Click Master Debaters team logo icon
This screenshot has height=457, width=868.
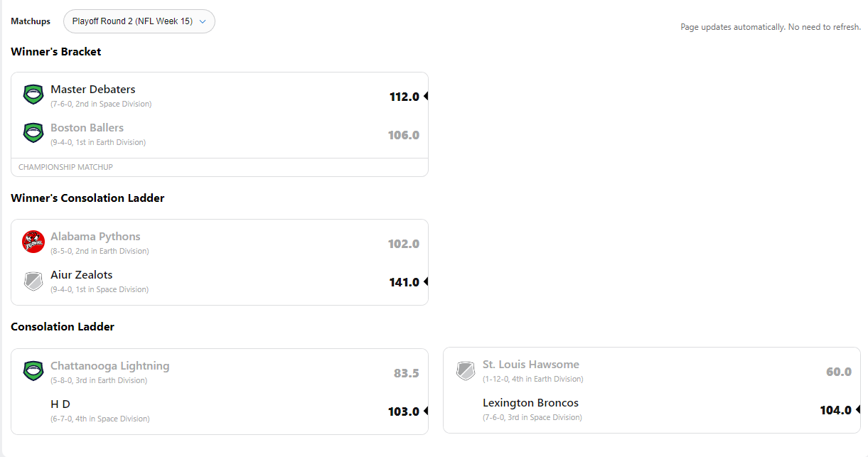pyautogui.click(x=33, y=95)
